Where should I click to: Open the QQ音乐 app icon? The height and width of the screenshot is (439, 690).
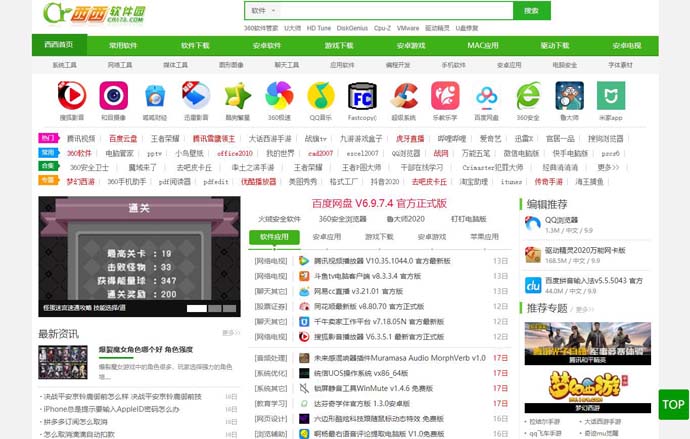(x=321, y=95)
